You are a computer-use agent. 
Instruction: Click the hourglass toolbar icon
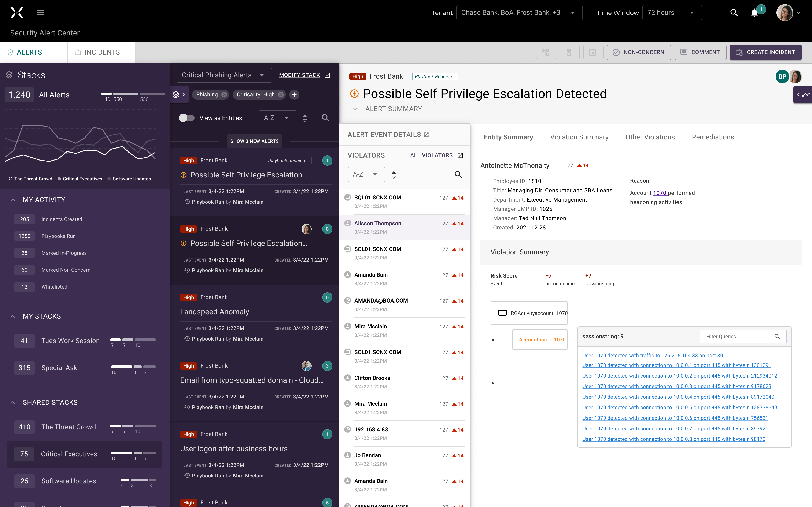point(569,52)
